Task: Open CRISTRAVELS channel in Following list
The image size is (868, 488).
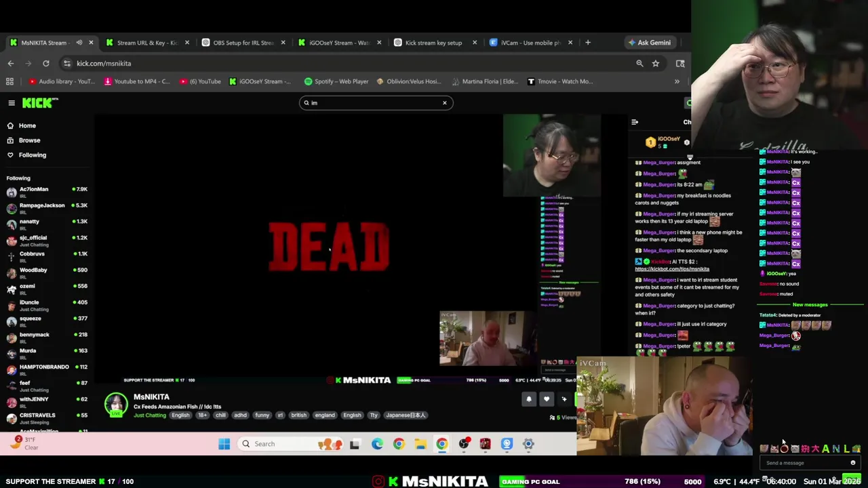Action: (x=46, y=418)
